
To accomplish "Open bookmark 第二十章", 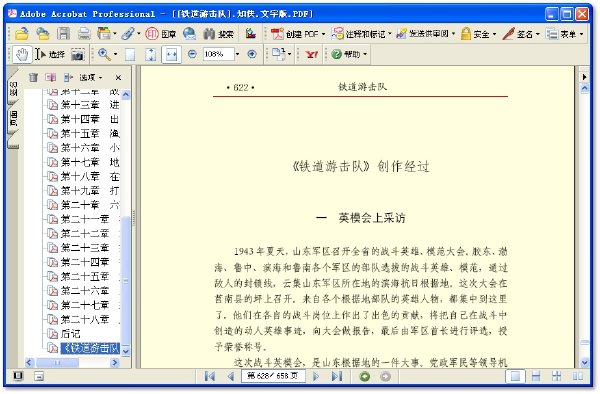I will pos(83,205).
